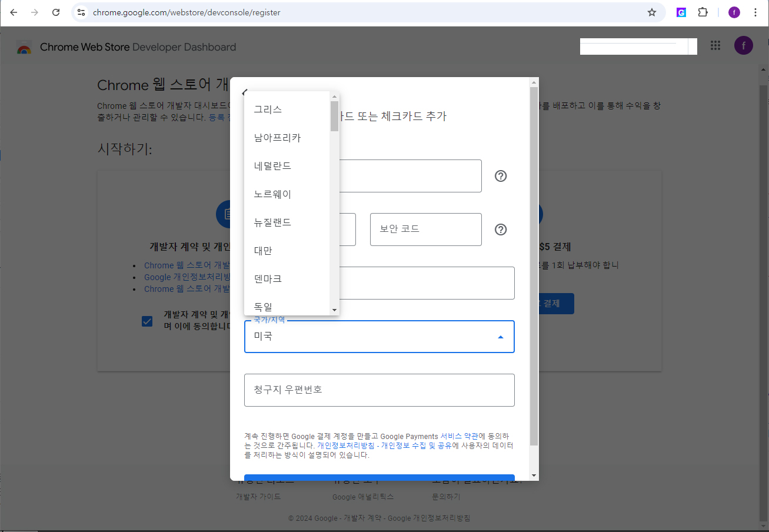
Task: Select 대만 from the country list
Action: 287,251
